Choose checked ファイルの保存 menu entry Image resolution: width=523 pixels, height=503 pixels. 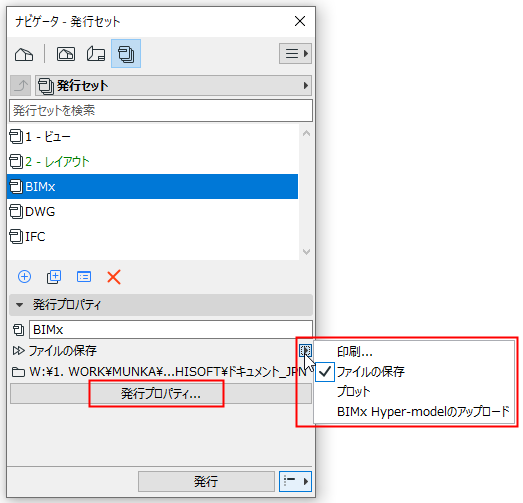pos(414,372)
